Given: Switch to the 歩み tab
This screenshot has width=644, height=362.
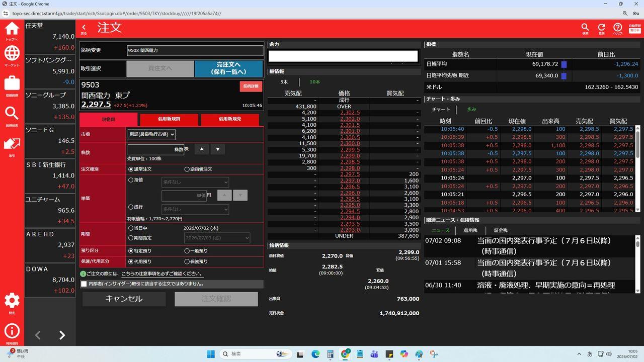Looking at the screenshot, I should tap(471, 109).
